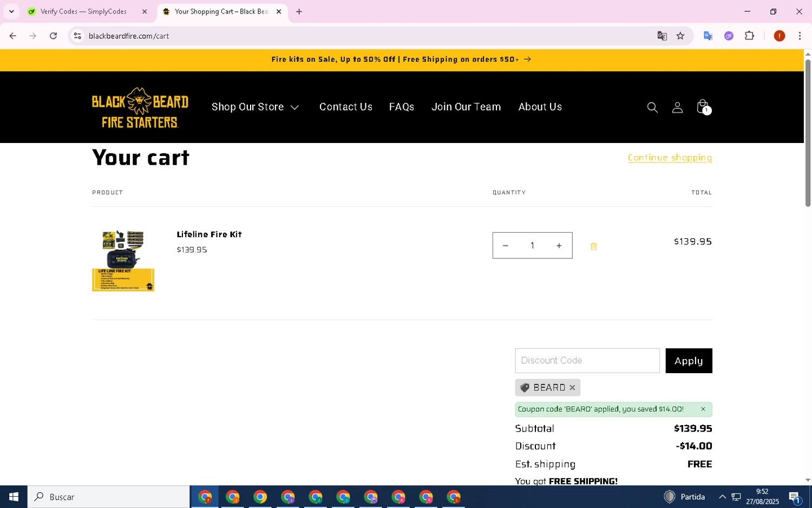The image size is (812, 508).
Task: Decrease quantity with the minus button
Action: [x=506, y=246]
